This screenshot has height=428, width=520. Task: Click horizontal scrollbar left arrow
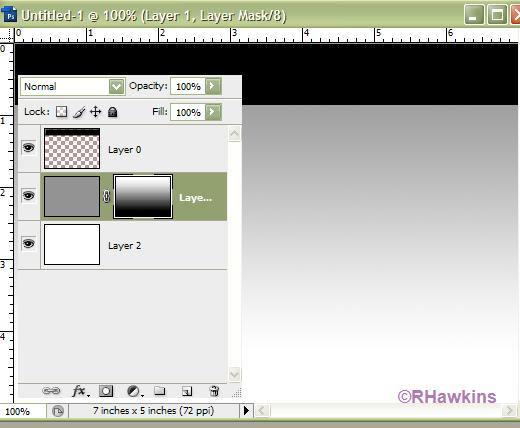262,411
